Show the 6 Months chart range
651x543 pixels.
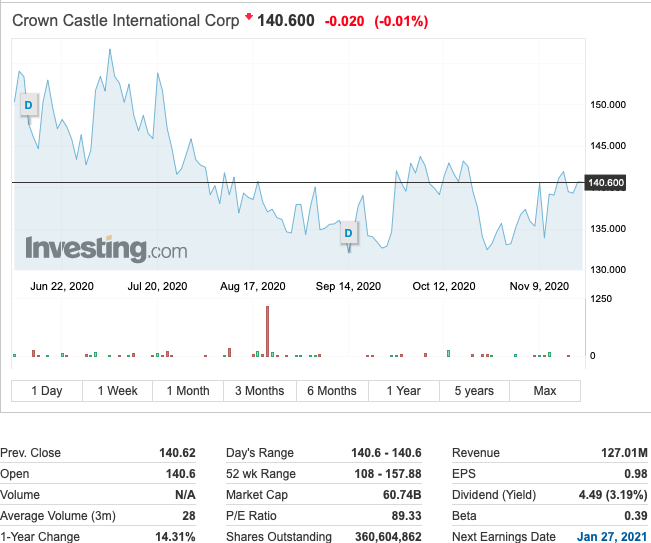point(332,391)
